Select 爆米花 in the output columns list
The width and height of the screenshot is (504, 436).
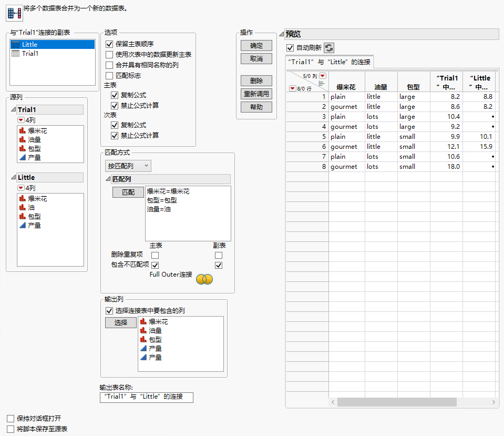click(158, 322)
